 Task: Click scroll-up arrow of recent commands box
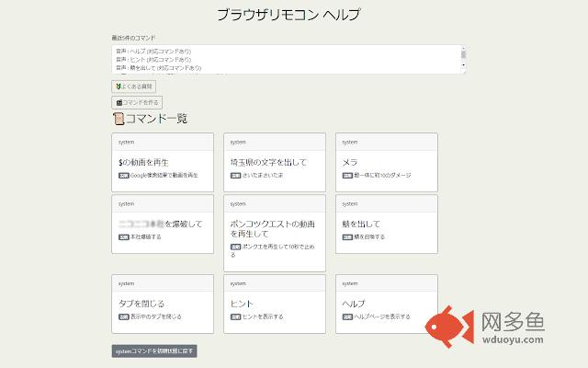point(463,48)
